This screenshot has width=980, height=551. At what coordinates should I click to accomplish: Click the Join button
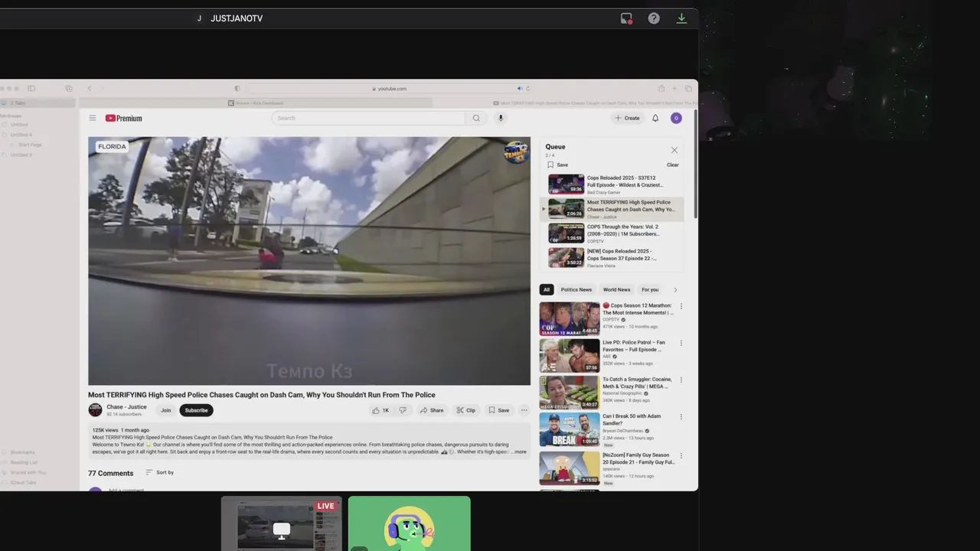pyautogui.click(x=165, y=410)
